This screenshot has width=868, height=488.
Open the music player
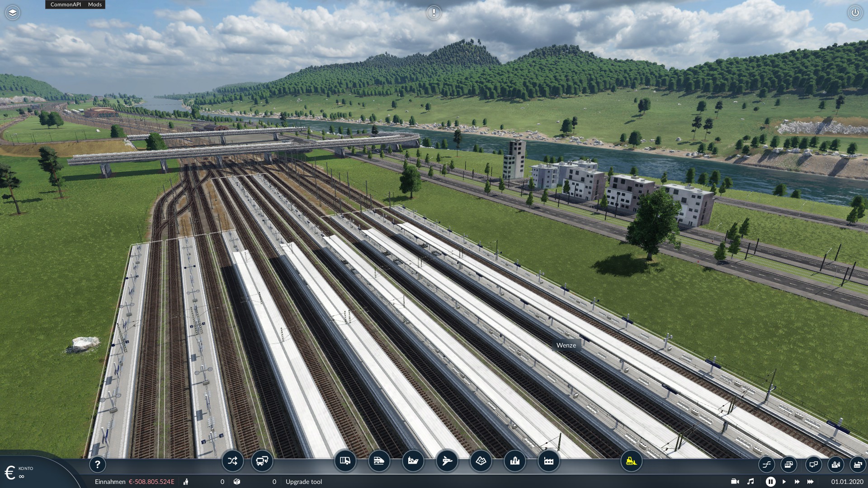[x=750, y=482]
